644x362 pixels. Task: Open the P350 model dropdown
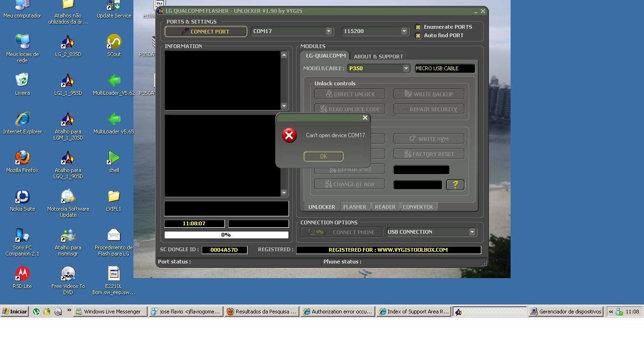pos(406,68)
